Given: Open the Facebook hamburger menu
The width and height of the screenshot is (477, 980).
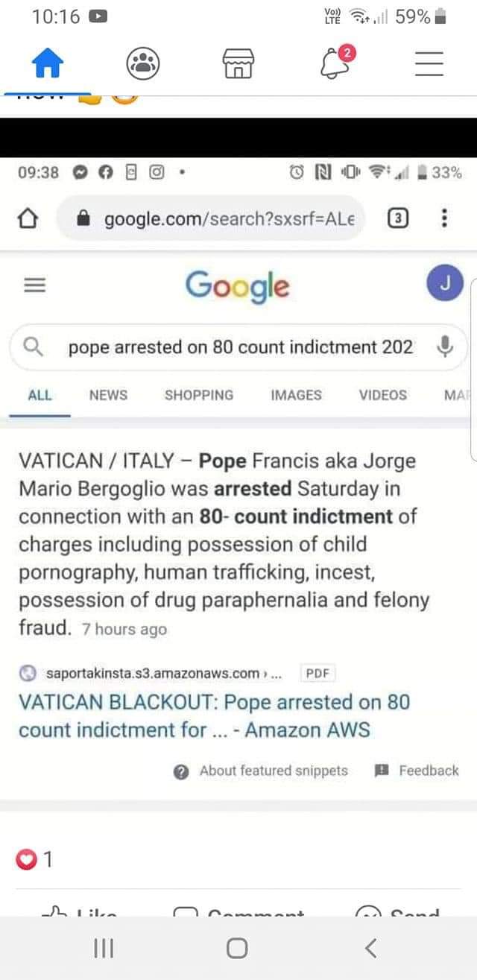Looking at the screenshot, I should (x=429, y=65).
